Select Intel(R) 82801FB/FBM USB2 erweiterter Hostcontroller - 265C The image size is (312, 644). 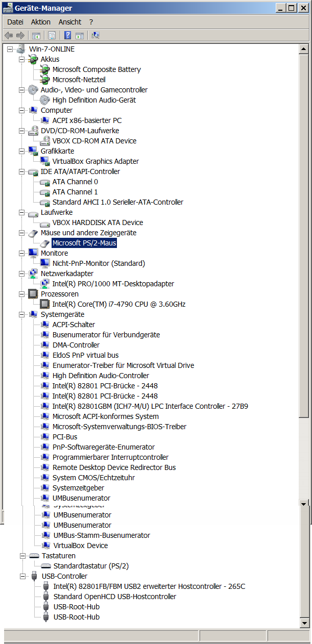coord(149,586)
